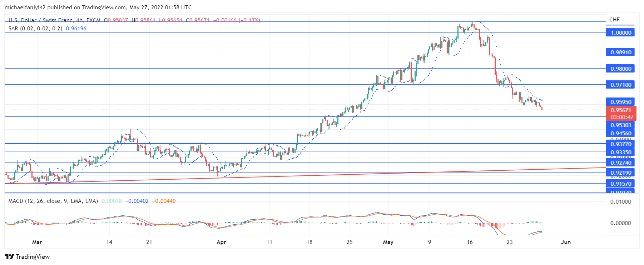Click the 0.98000 price level label

pyautogui.click(x=620, y=69)
